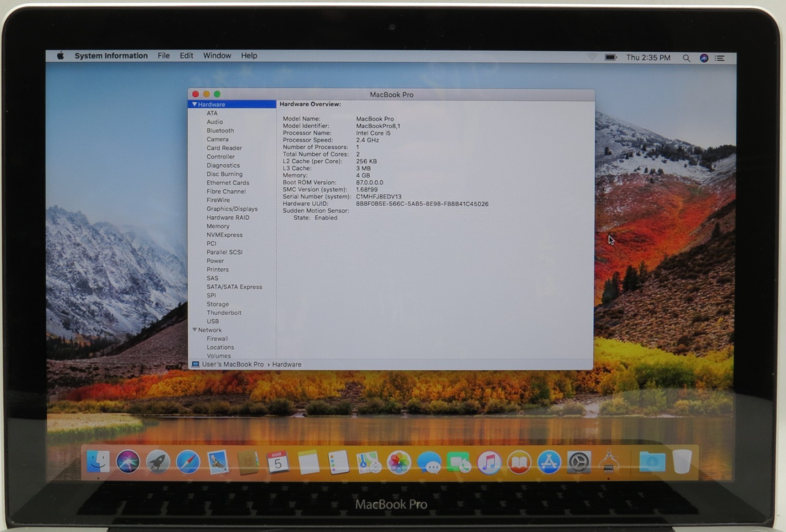Select Power in the sidebar
786x532 pixels.
coord(215,261)
